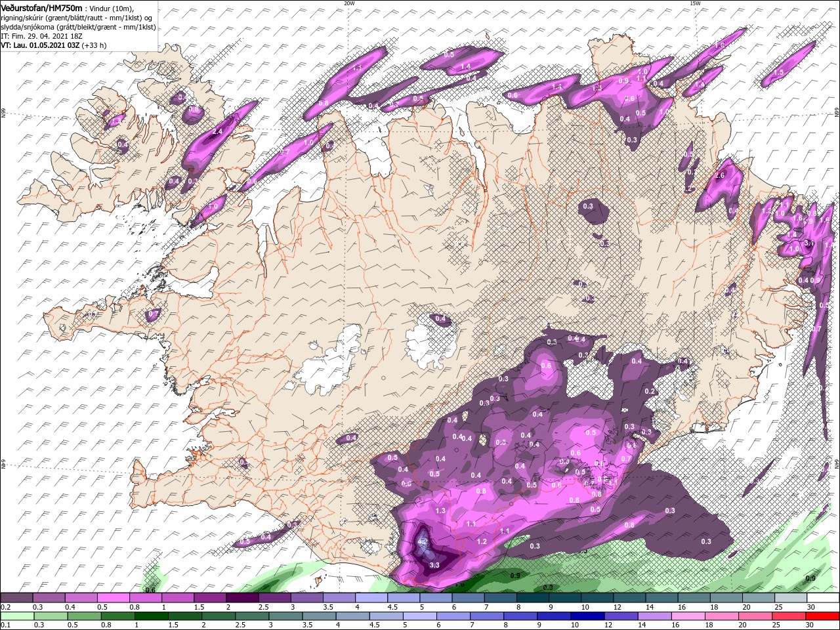Choose the upper-row swatch labeled 6

click(x=467, y=598)
